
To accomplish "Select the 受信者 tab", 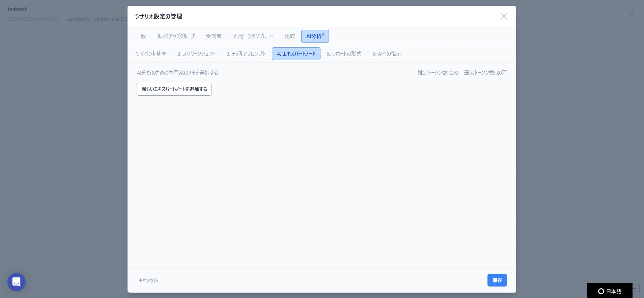I will (214, 36).
